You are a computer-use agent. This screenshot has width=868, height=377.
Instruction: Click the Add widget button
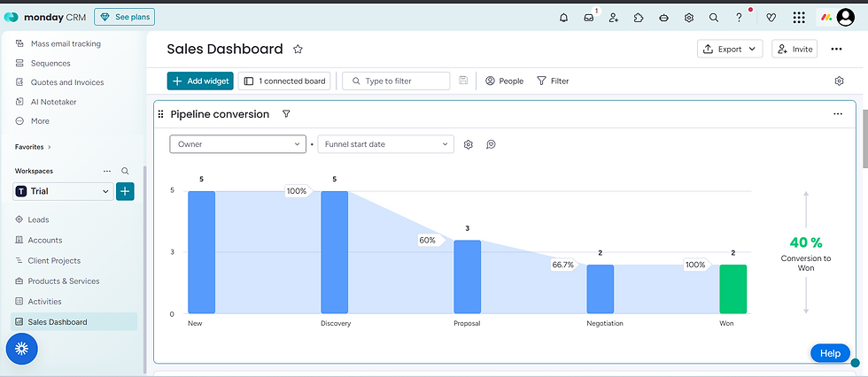(x=200, y=81)
